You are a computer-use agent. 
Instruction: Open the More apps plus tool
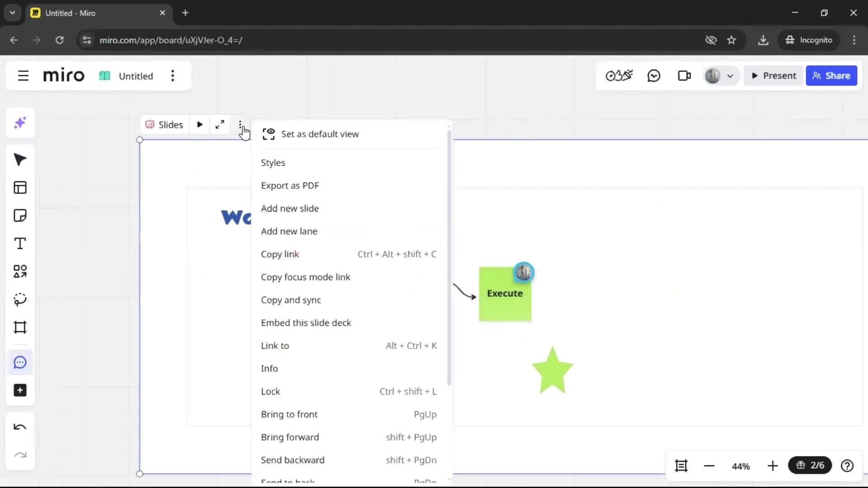click(x=20, y=390)
